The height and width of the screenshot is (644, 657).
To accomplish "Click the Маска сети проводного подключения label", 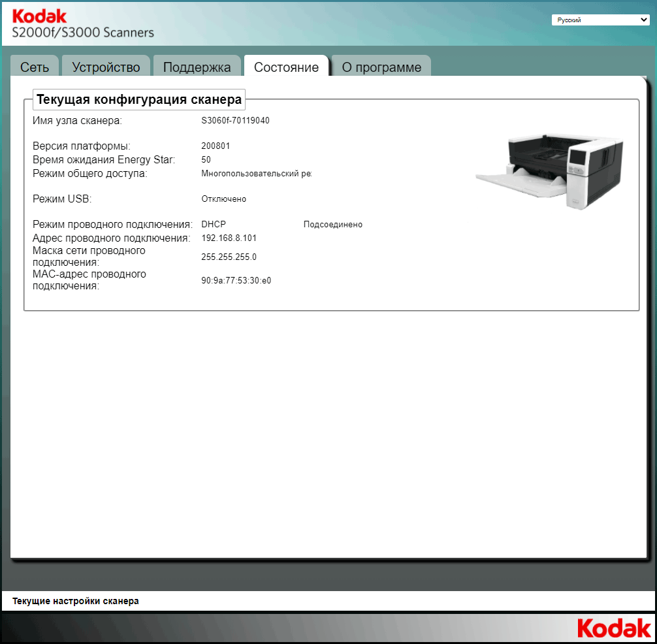I will pos(89,257).
